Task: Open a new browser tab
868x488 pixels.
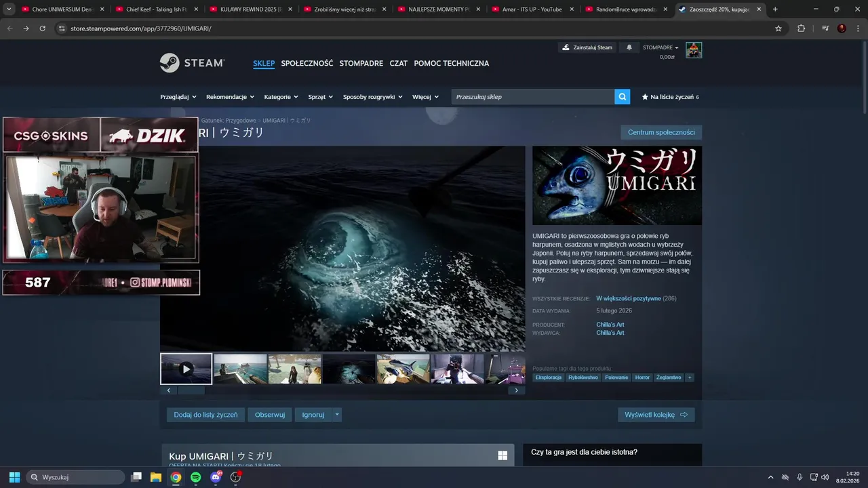Action: coord(775,9)
